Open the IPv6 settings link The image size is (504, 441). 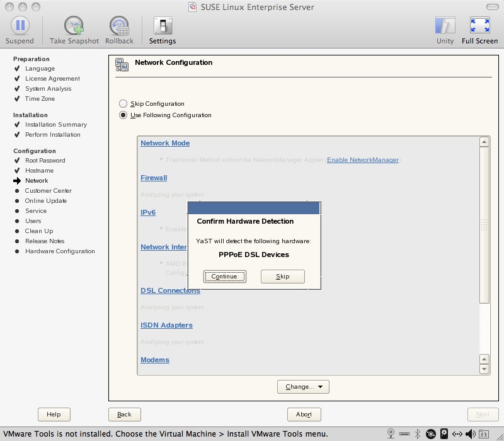pyautogui.click(x=148, y=212)
